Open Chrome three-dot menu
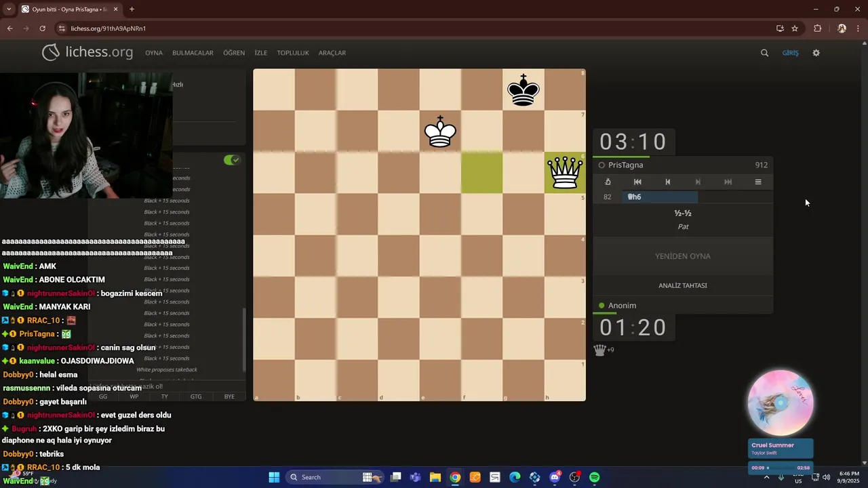 (x=858, y=28)
